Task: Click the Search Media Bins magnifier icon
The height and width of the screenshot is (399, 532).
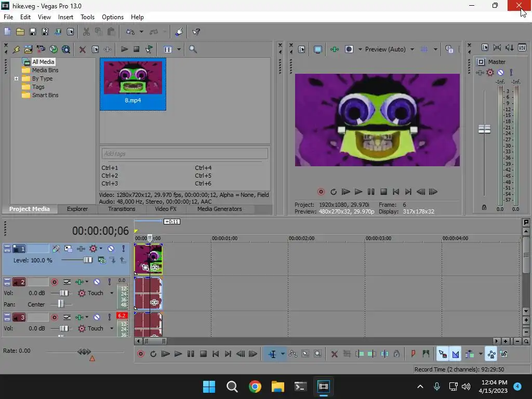Action: pos(193,49)
